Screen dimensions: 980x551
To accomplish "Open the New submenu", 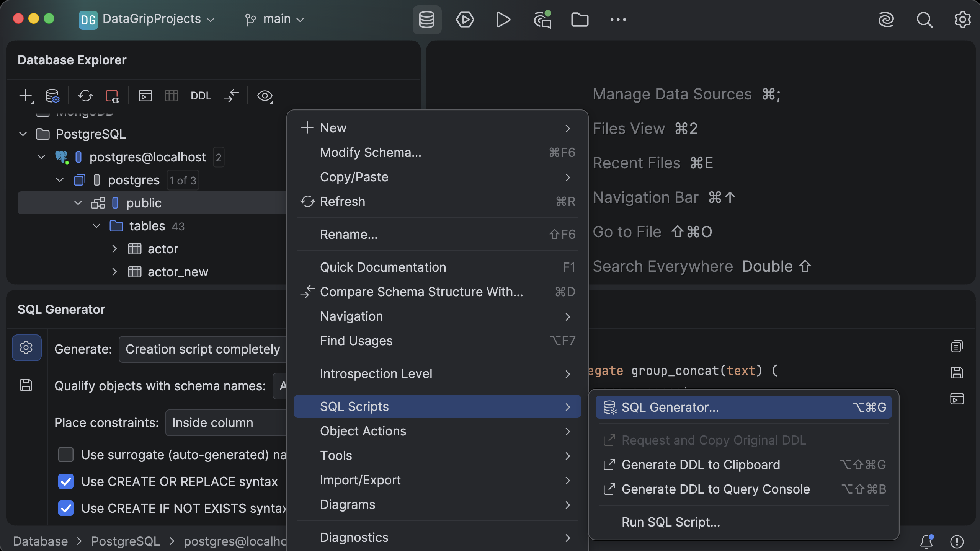I will (437, 128).
